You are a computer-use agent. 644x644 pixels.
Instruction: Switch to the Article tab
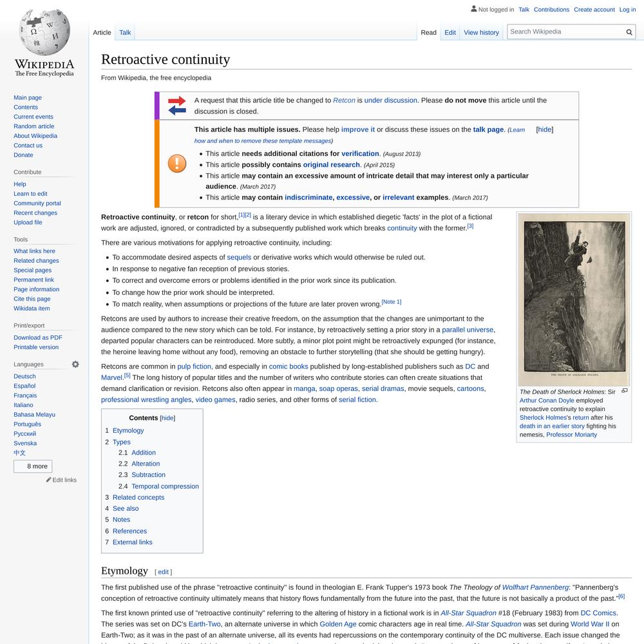[102, 32]
